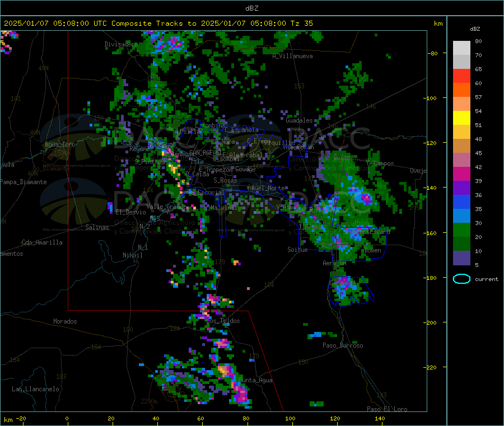This screenshot has height=426, width=504.
Task: Click the 'Punta_Agua' location label
Action: tap(255, 380)
